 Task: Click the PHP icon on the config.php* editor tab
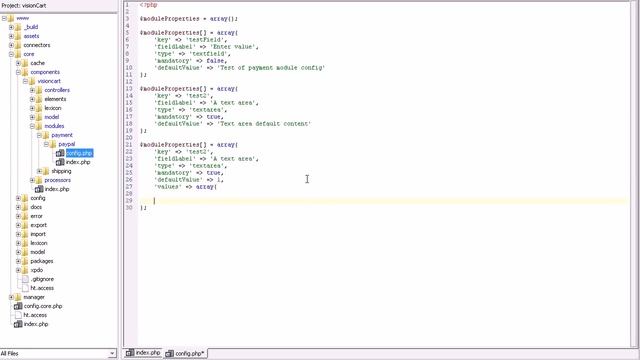pyautogui.click(x=169, y=353)
